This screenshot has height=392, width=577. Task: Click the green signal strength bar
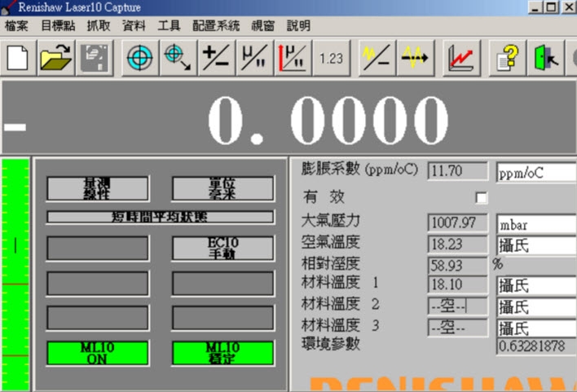click(15, 275)
